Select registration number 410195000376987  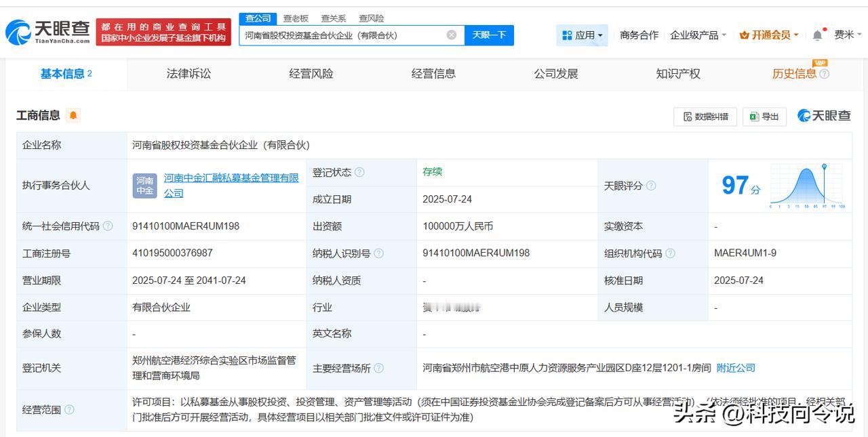172,253
